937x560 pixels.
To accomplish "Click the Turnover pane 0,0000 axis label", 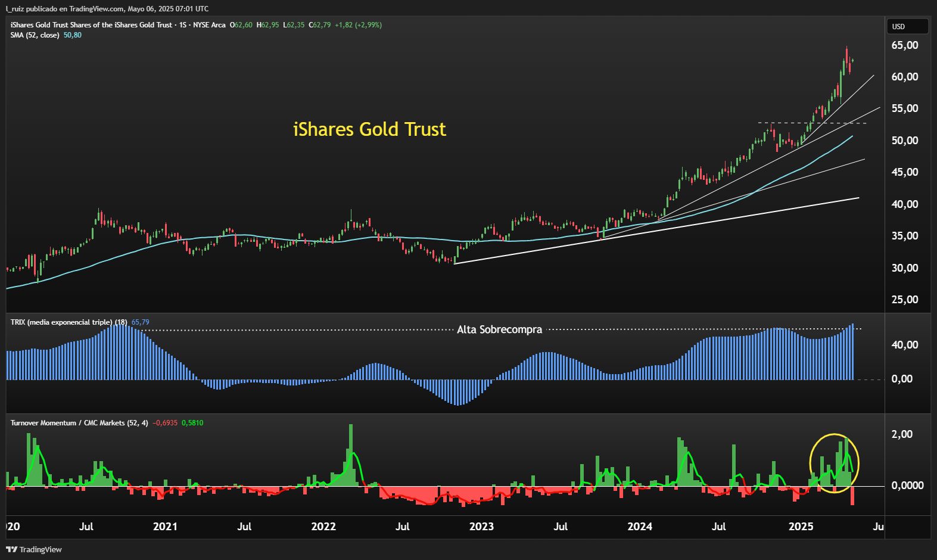I will [907, 486].
